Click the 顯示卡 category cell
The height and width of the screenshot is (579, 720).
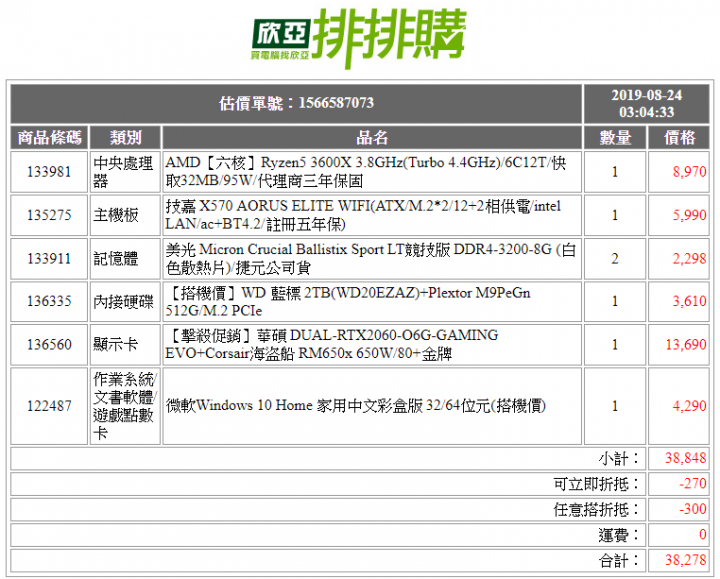click(x=125, y=344)
